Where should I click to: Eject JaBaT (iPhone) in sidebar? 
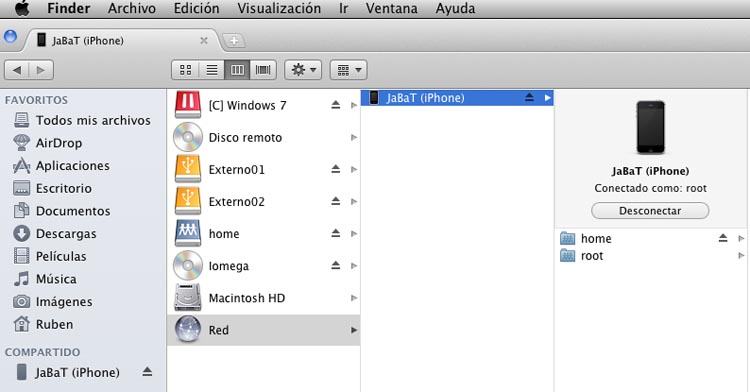[x=147, y=371]
